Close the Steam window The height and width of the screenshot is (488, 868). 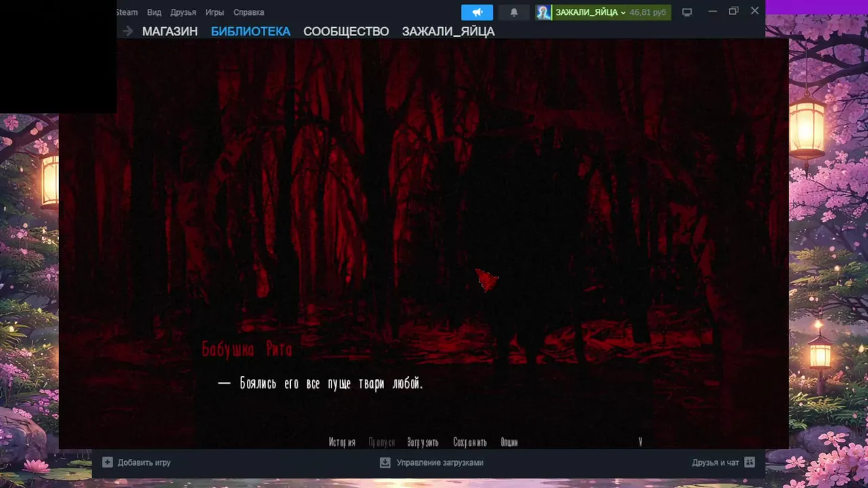pyautogui.click(x=755, y=12)
